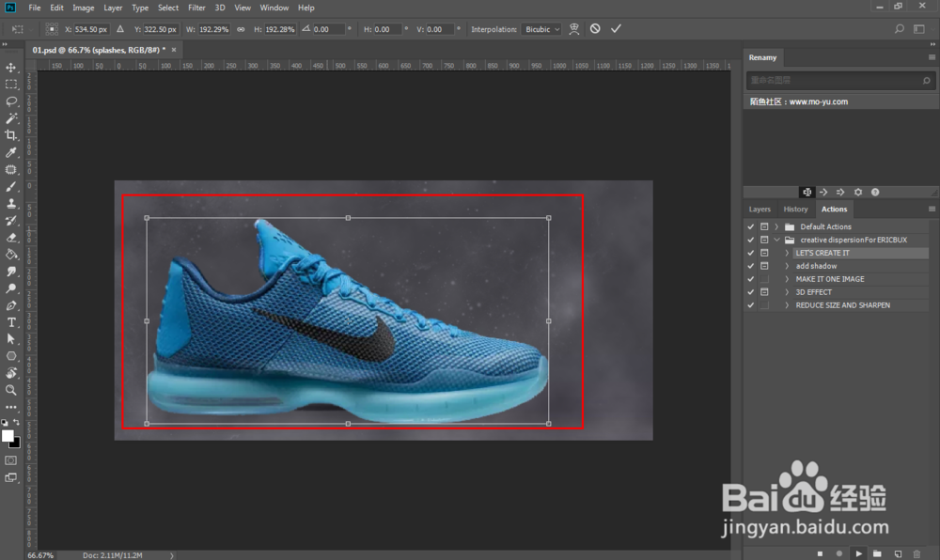Open the Filter menu
This screenshot has width=940, height=560.
(x=196, y=8)
